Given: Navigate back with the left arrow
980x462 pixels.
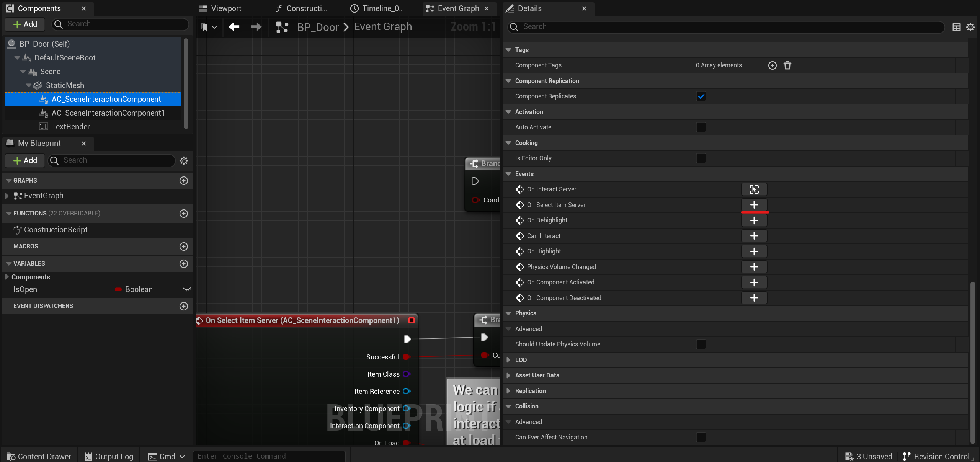Looking at the screenshot, I should click(234, 27).
